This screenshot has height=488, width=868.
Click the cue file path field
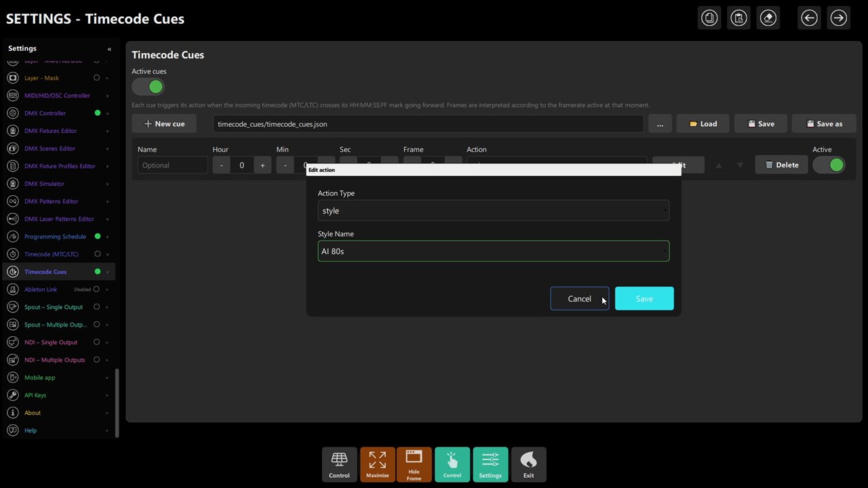point(428,124)
